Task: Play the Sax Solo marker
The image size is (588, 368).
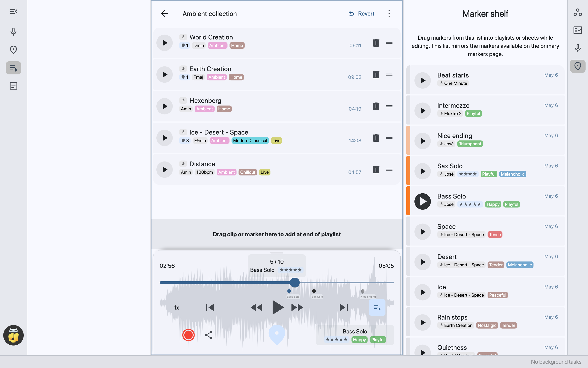Action: 423,171
